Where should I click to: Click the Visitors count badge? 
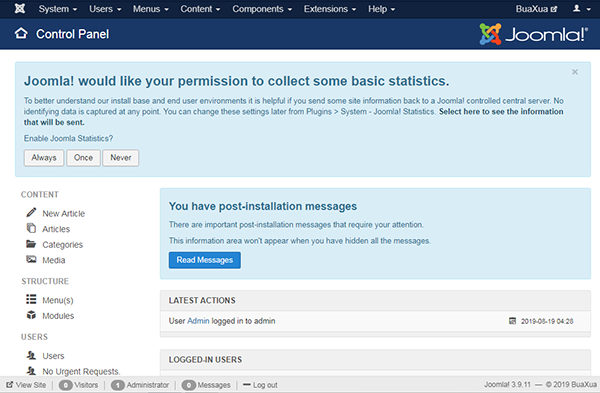[x=66, y=385]
